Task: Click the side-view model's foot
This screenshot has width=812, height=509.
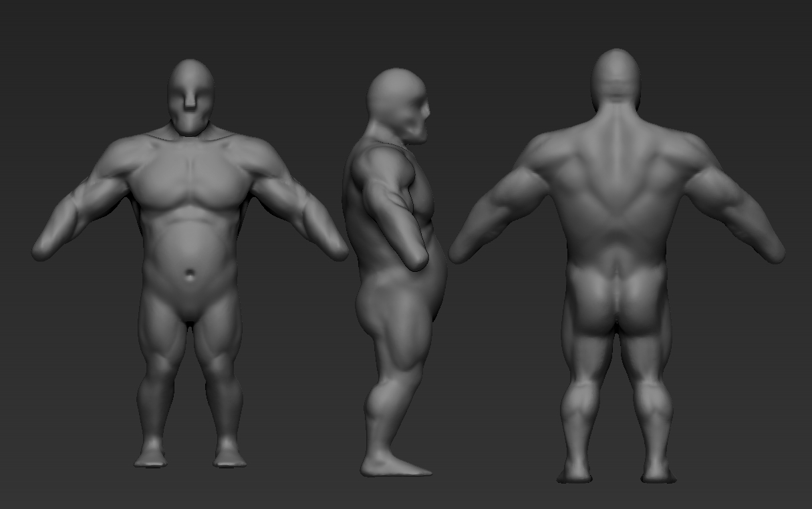Action: click(x=394, y=464)
